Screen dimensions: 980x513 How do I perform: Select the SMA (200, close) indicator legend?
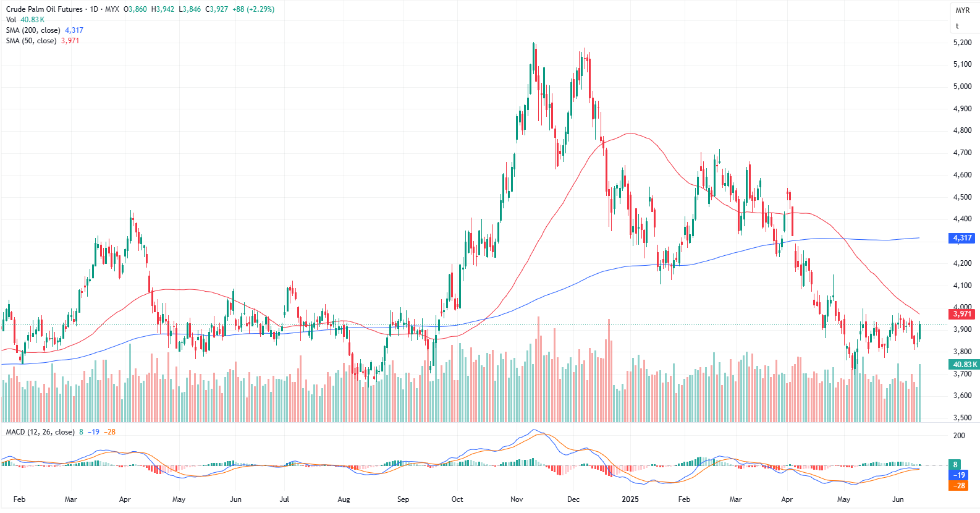33,30
